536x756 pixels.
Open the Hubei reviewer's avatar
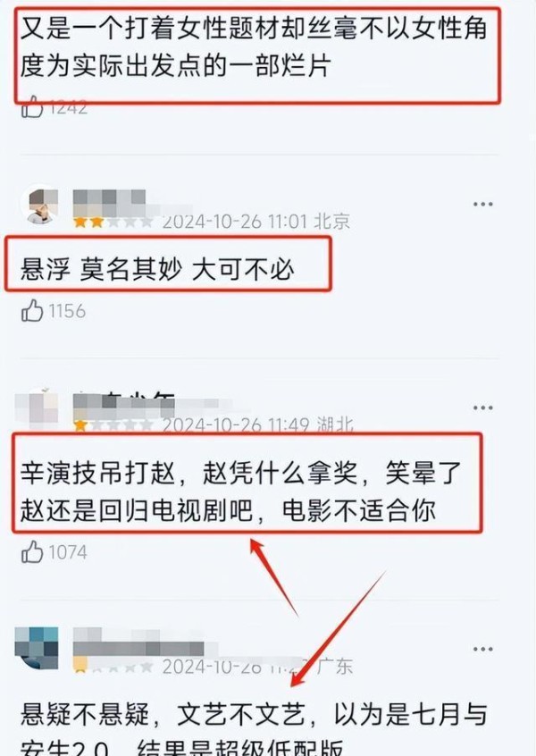click(38, 408)
